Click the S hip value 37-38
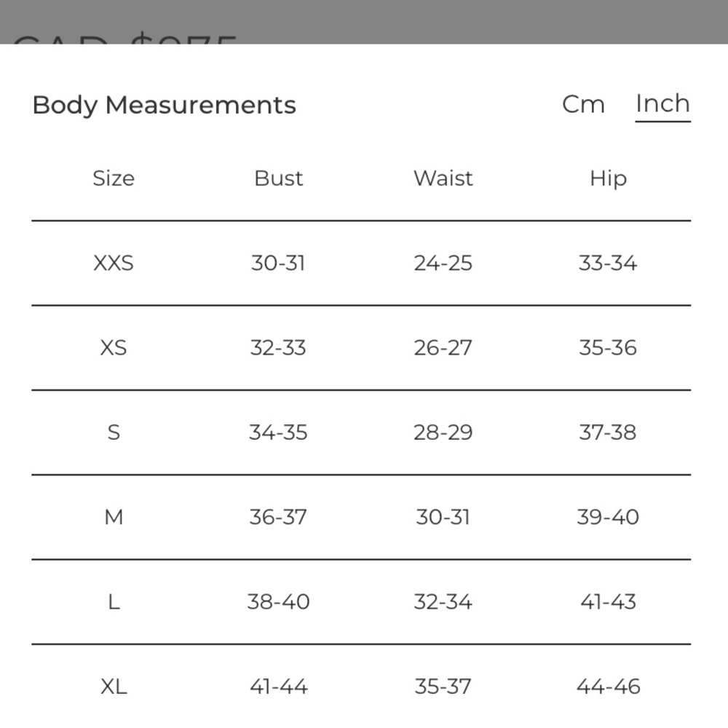The image size is (728, 728). (608, 432)
